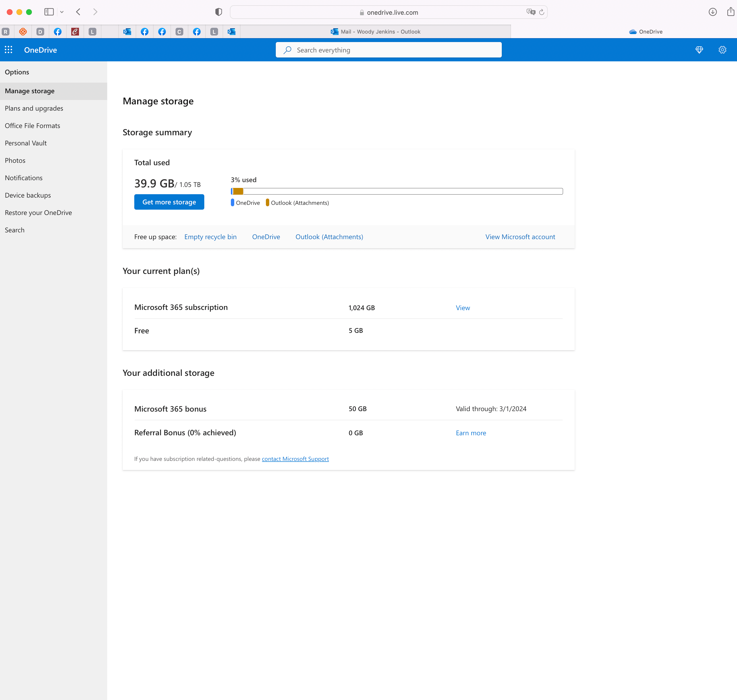The width and height of the screenshot is (737, 700).
Task: Show Safari downloads
Action: (712, 12)
